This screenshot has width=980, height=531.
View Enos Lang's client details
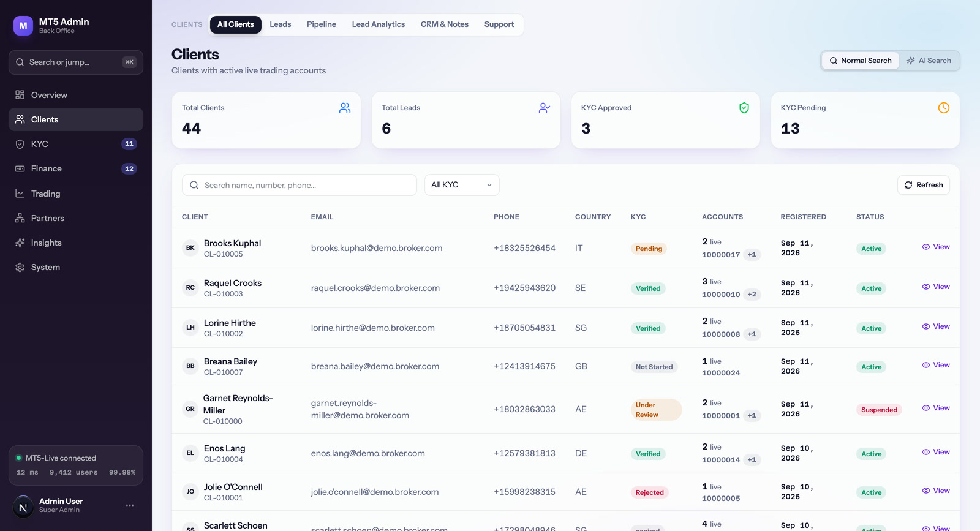point(936,452)
